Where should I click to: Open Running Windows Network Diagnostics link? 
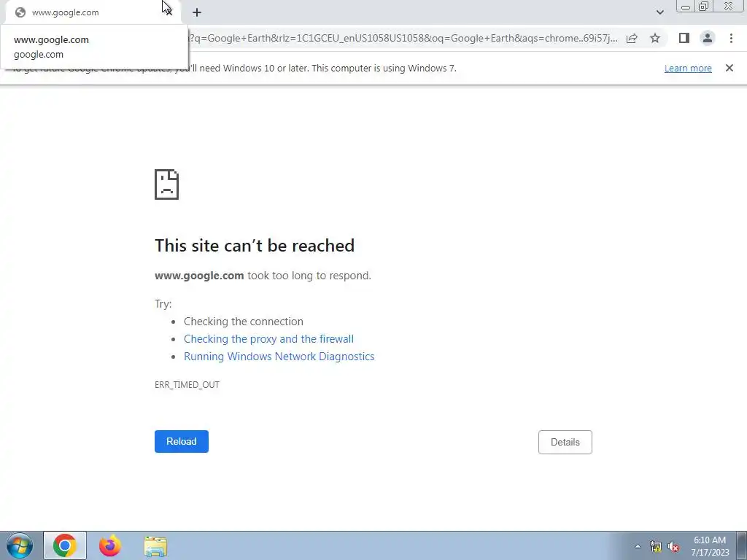click(x=279, y=357)
